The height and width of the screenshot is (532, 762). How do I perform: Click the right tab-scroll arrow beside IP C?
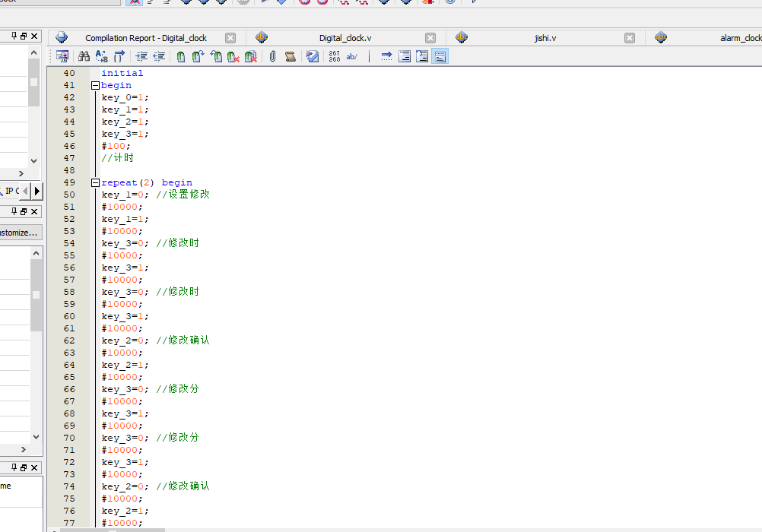click(x=37, y=191)
